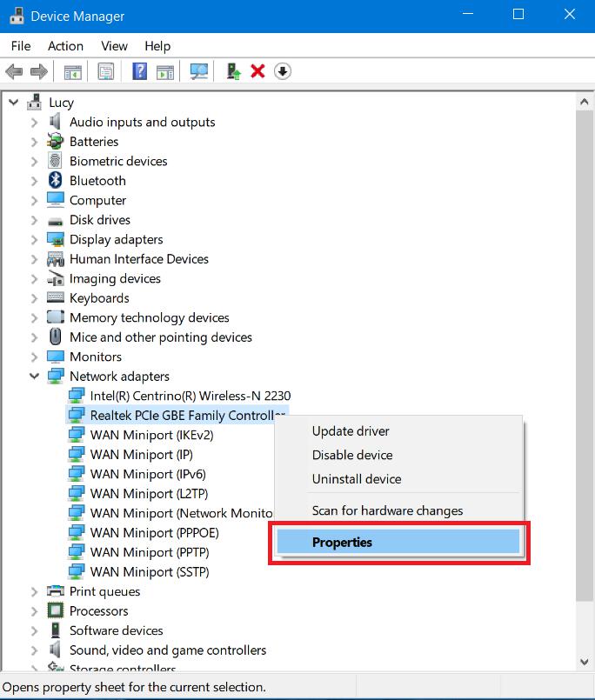Screen dimensions: 595x700
Task: Open the Help menu
Action: (x=157, y=46)
